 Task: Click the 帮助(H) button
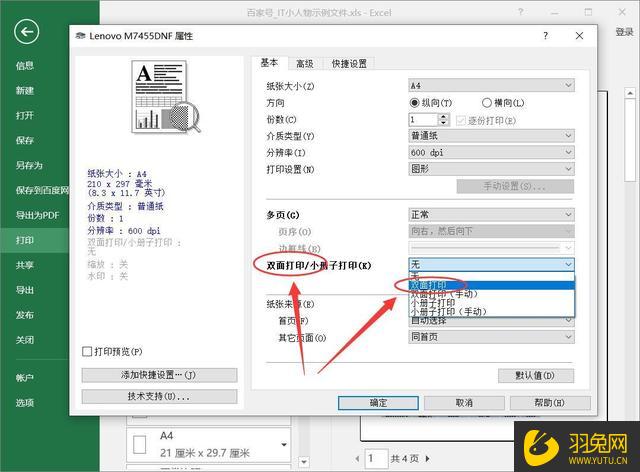coord(550,403)
